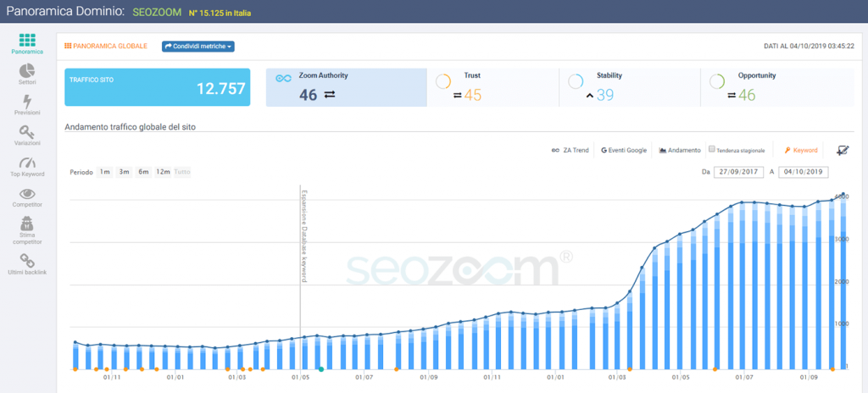Screen dimensions: 868x393
Task: Open the Condividi metriche dropdown
Action: [198, 47]
